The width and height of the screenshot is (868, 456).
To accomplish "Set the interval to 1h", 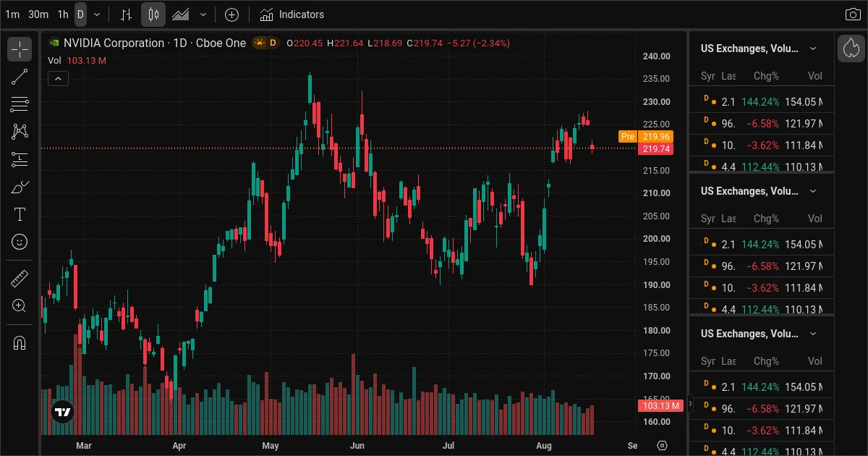I will 63,14.
